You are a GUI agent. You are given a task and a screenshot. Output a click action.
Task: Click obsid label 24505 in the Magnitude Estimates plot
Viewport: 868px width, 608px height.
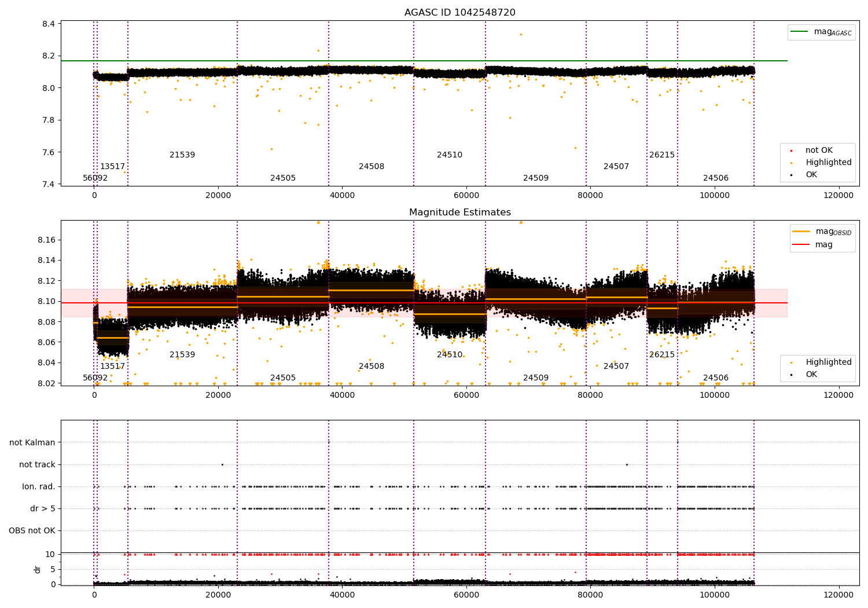[283, 378]
